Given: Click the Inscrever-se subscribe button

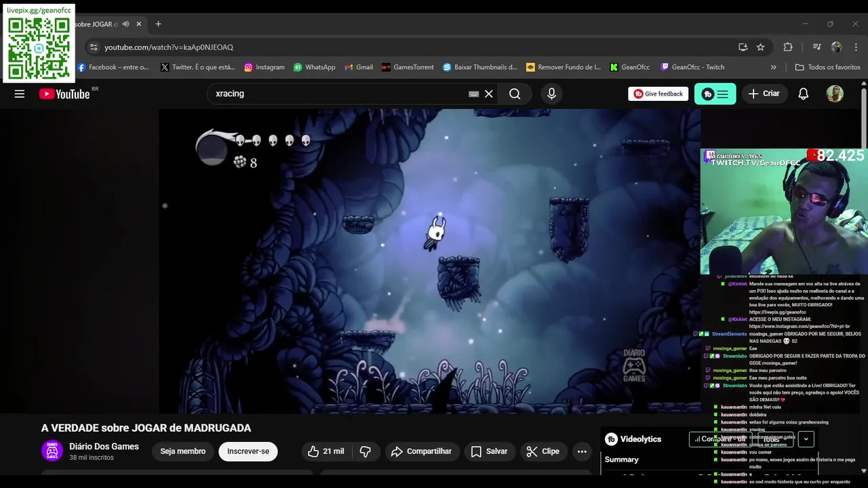Looking at the screenshot, I should (248, 451).
